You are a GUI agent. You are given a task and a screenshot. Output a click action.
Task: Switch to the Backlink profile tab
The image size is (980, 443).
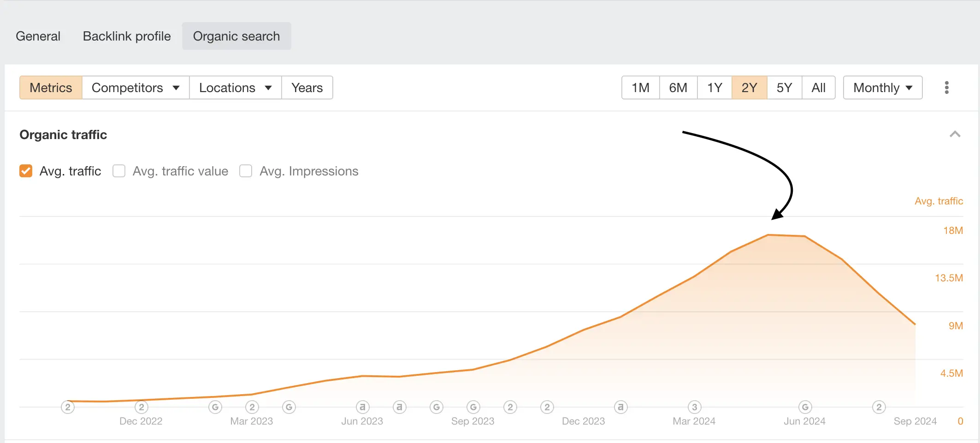pyautogui.click(x=127, y=36)
